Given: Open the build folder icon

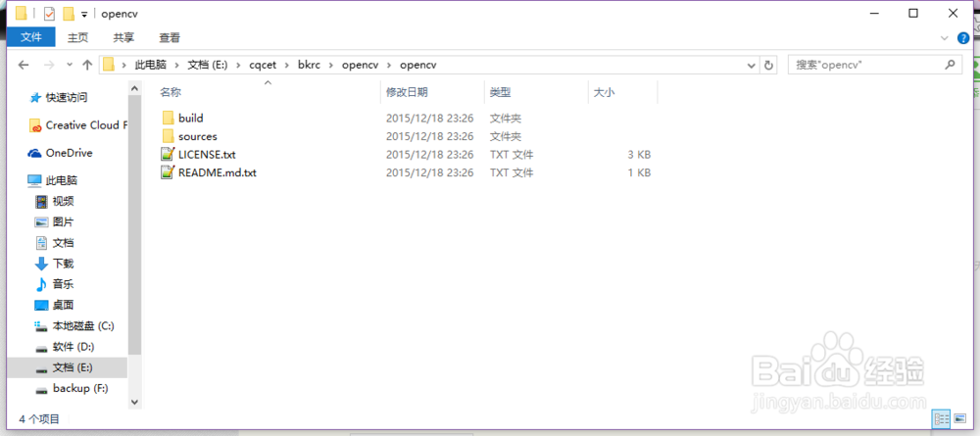Looking at the screenshot, I should click(x=168, y=118).
